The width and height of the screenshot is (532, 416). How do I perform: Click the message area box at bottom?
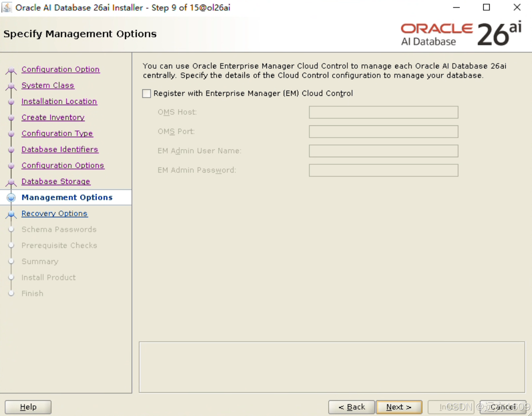pos(332,367)
